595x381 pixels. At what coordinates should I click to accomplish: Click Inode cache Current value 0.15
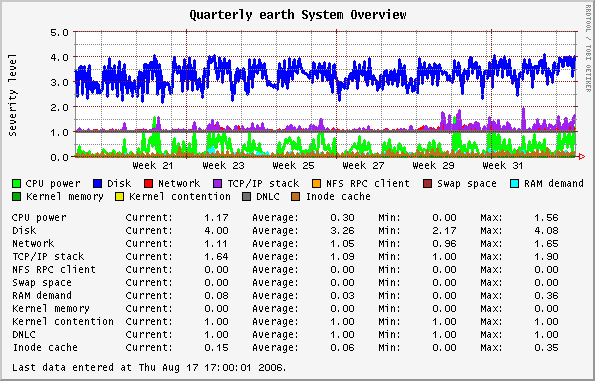pyautogui.click(x=216, y=348)
